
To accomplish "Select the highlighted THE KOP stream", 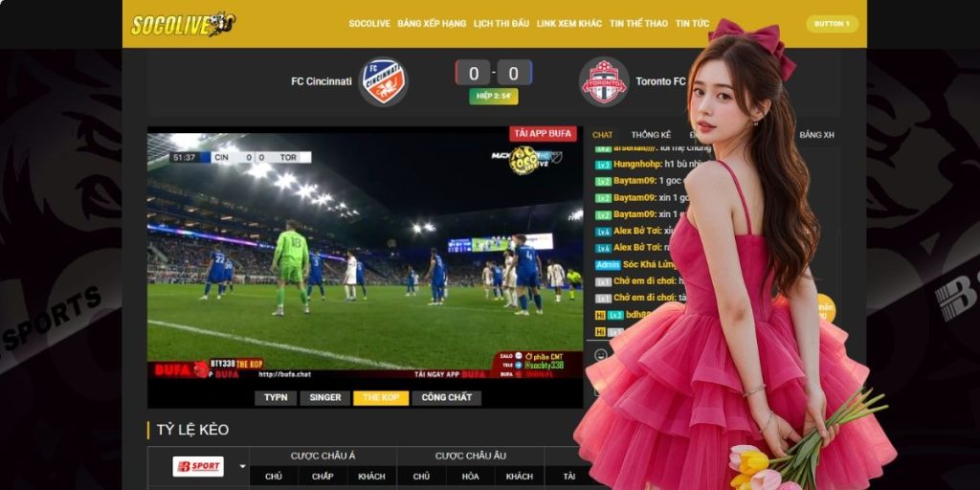I will [x=380, y=397].
